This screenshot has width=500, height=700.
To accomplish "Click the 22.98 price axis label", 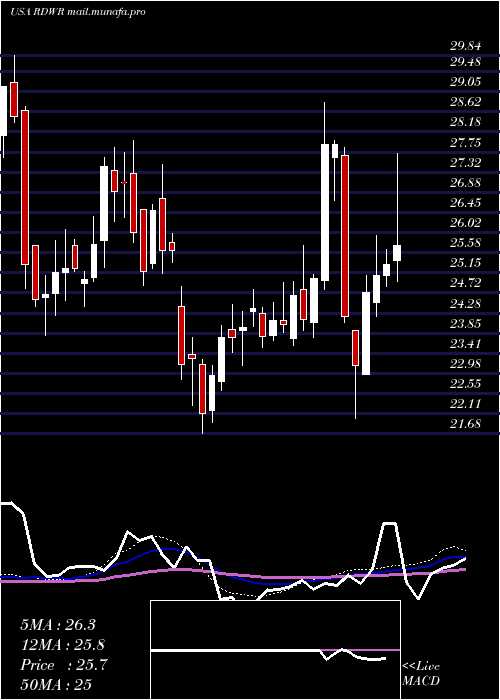I will [465, 363].
